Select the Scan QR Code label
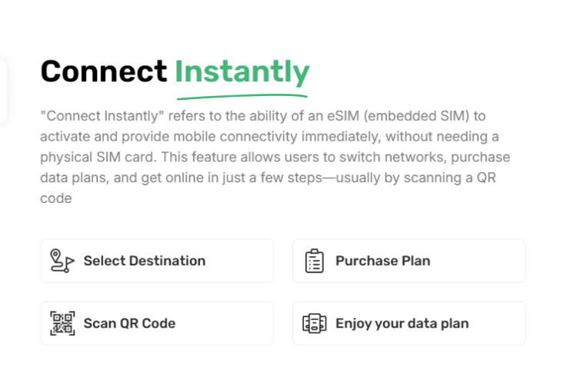The image size is (577, 392). pyautogui.click(x=129, y=324)
